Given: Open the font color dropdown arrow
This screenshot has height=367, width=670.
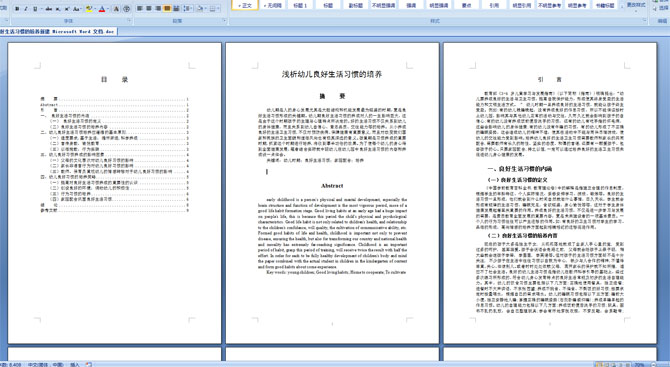Looking at the screenshot, I should tap(107, 9).
